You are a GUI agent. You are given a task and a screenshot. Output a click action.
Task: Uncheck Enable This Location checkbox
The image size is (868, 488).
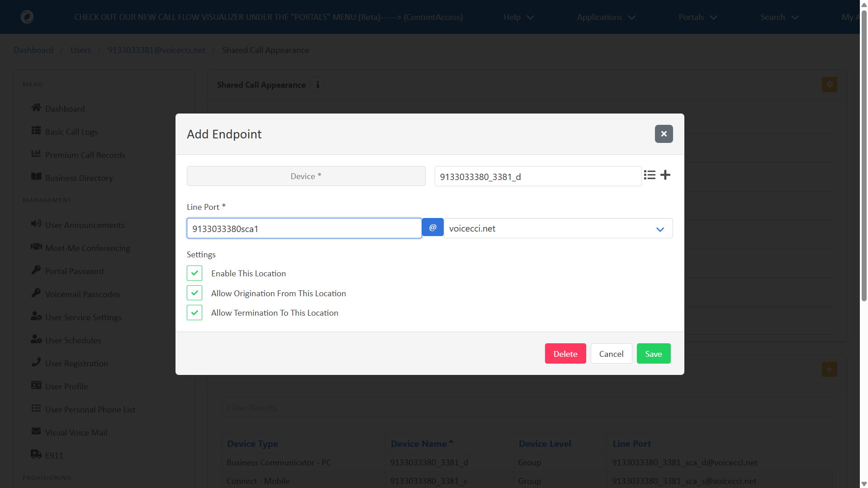[x=194, y=273]
